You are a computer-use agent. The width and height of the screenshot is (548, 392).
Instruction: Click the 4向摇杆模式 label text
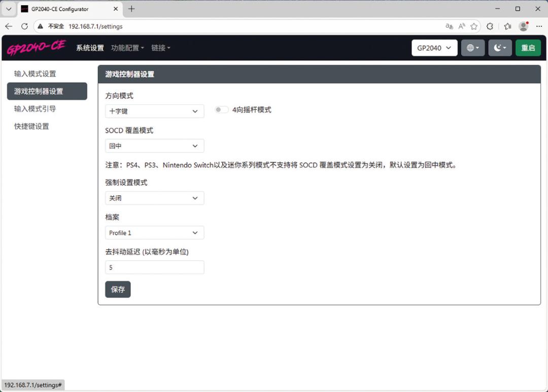click(x=252, y=110)
